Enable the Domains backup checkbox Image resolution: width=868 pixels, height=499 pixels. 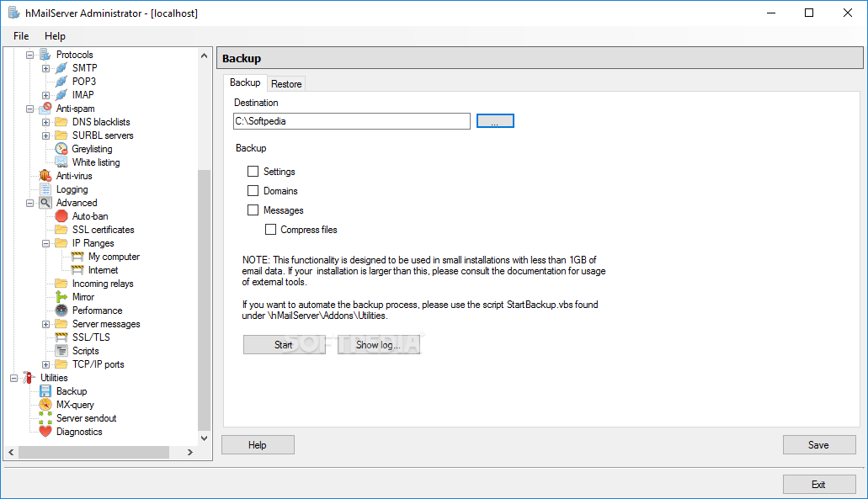[x=253, y=191]
